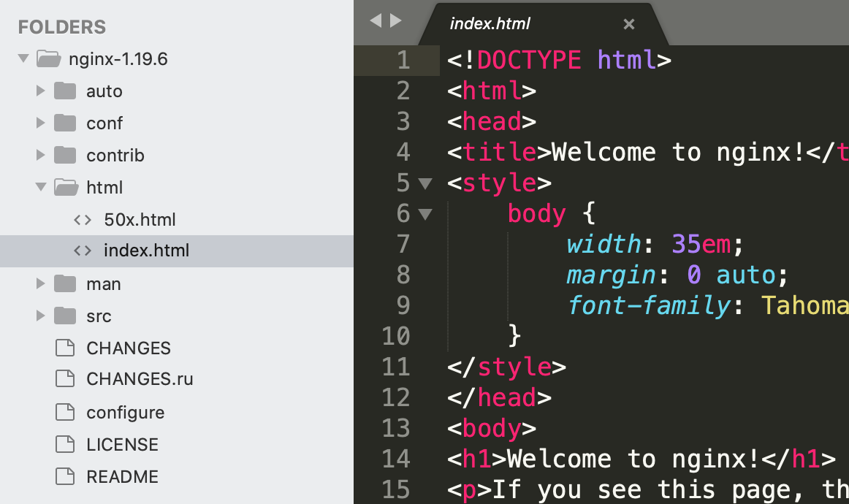Viewport: 849px width, 504px height.
Task: Click the index.html code file icon in sidebar
Action: point(83,251)
